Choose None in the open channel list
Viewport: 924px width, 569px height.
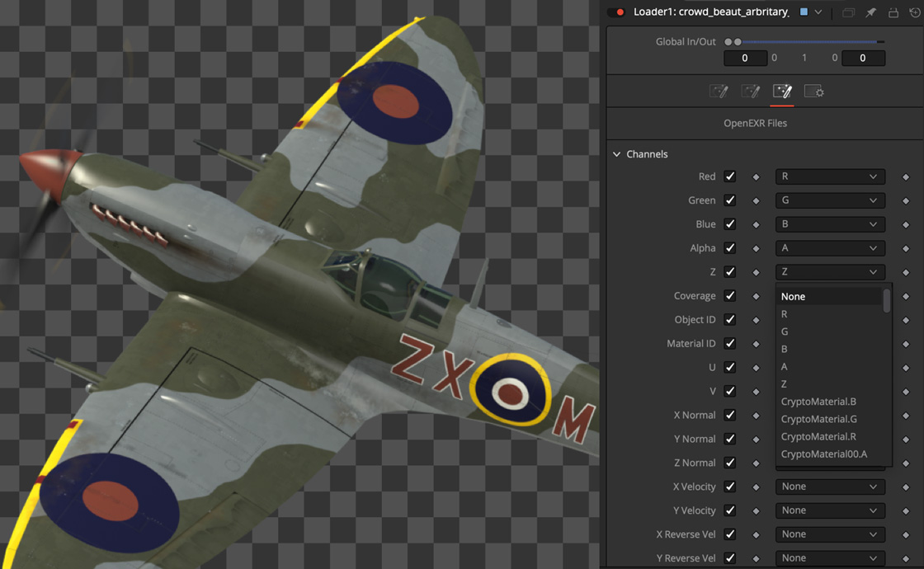coord(794,297)
